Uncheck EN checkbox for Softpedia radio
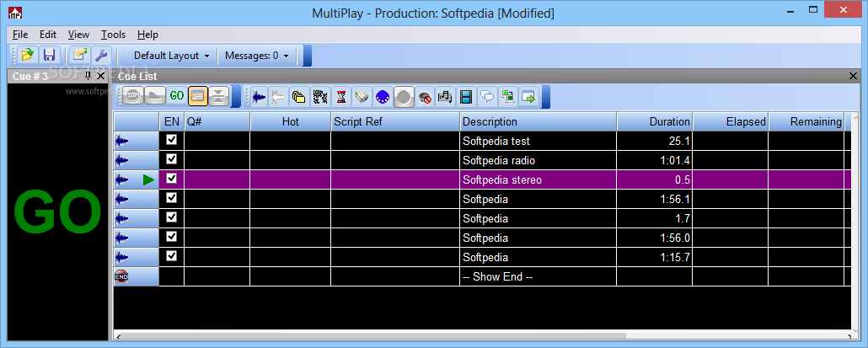Screen dimensions: 868x348 click(172, 158)
